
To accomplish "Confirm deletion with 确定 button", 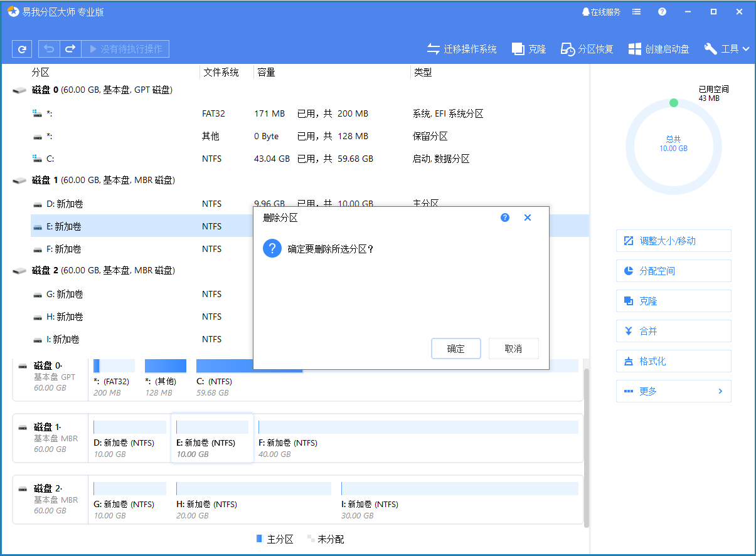I will pyautogui.click(x=456, y=349).
